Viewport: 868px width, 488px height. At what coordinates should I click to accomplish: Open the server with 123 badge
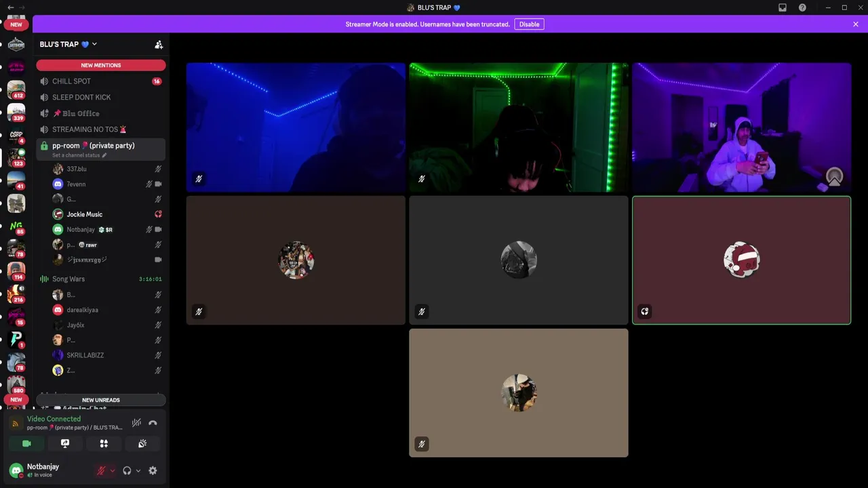tap(16, 157)
